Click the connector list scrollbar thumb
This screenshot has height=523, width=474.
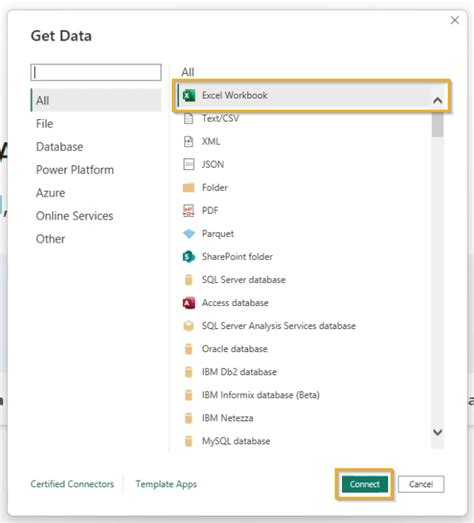(x=437, y=124)
